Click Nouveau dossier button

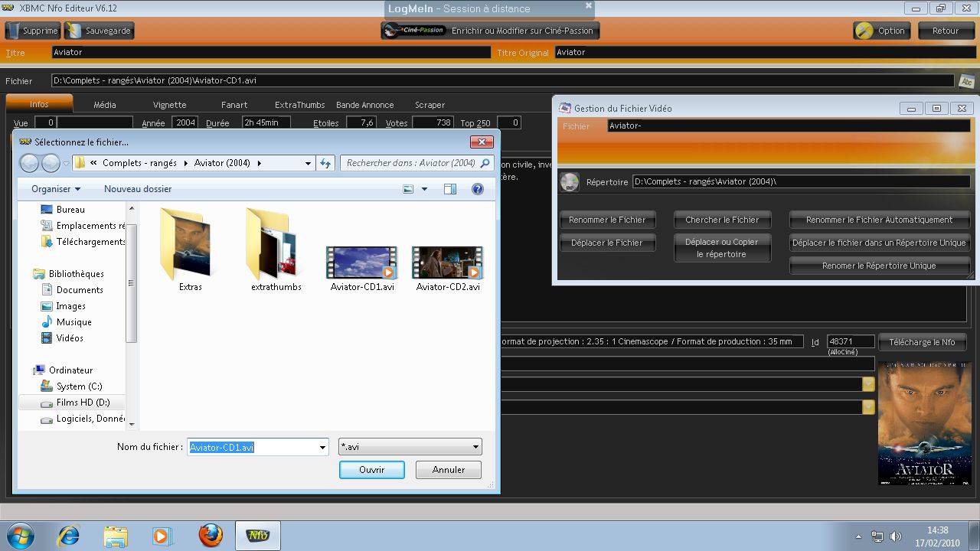coord(138,189)
